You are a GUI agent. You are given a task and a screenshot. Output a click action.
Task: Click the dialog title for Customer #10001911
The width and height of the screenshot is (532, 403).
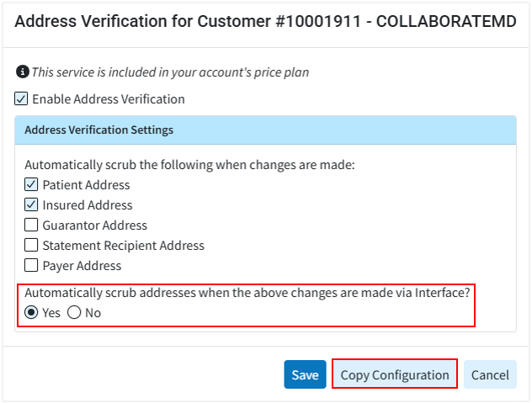265,22
